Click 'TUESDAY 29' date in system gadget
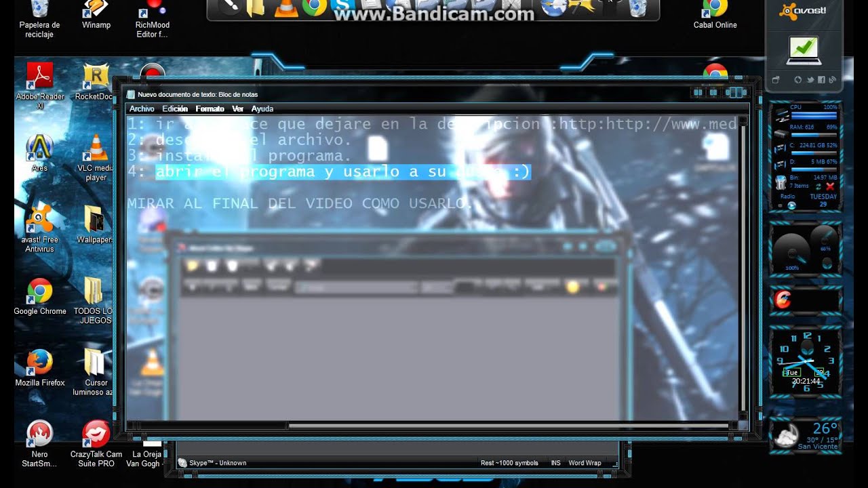Viewport: 868px width, 488px height. 823,201
